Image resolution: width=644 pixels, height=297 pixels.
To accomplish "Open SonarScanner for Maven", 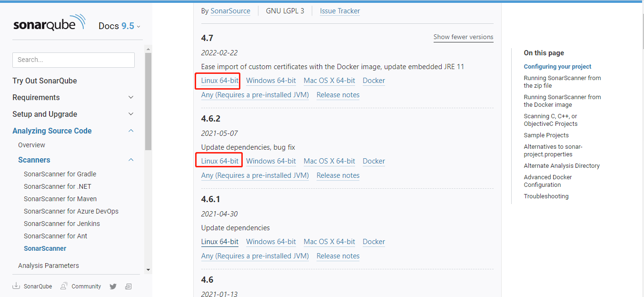I will (x=60, y=199).
